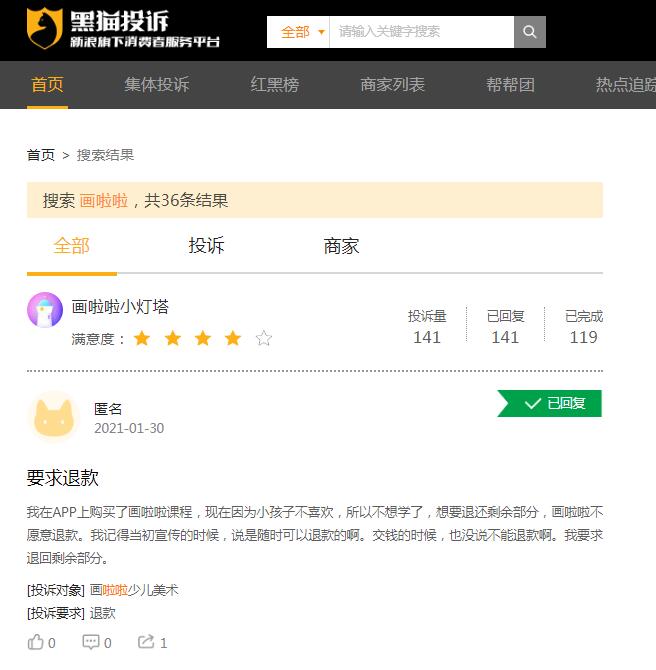Open the complaint titled 要求退款
Image resolution: width=656 pixels, height=670 pixels.
63,478
